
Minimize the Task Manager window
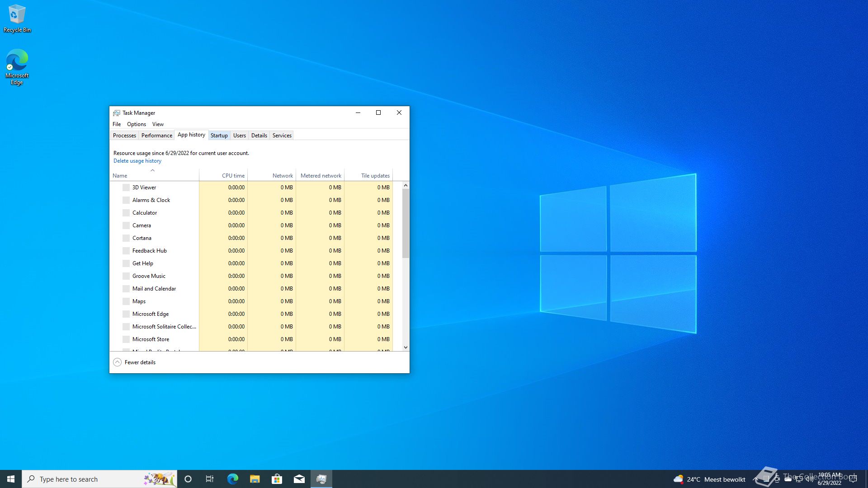point(358,113)
